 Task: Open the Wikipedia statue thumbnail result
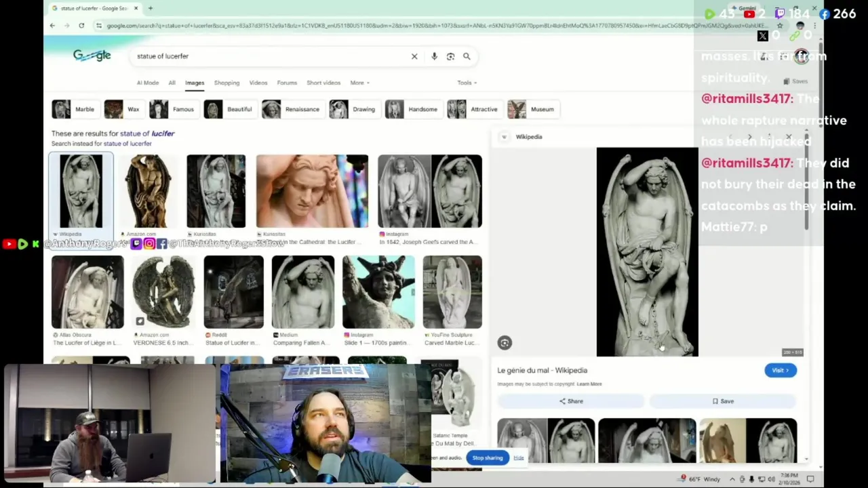(81, 191)
